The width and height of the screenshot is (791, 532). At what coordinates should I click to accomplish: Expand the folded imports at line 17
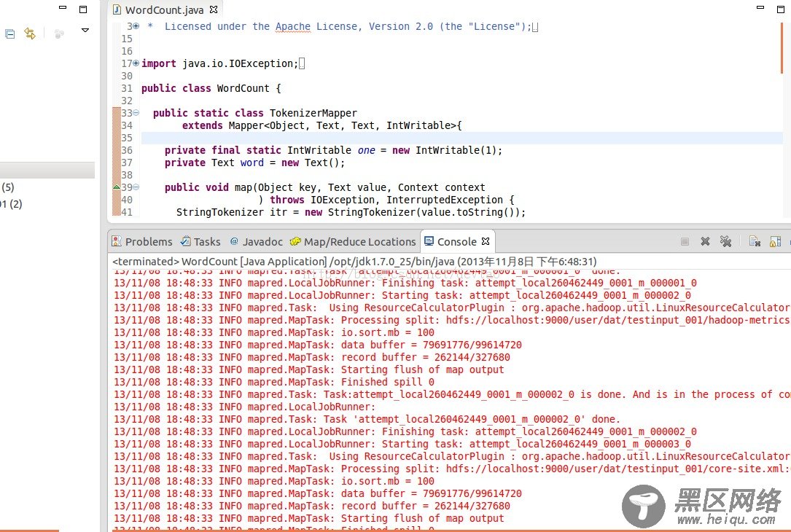[x=136, y=63]
